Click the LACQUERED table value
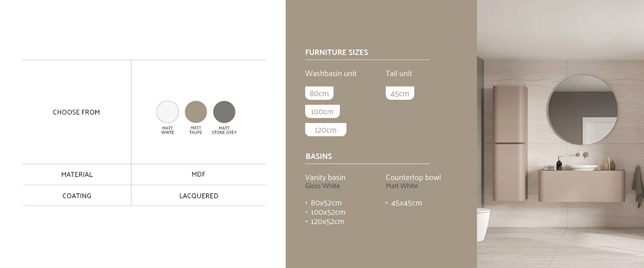This screenshot has height=268, width=644. (x=199, y=196)
